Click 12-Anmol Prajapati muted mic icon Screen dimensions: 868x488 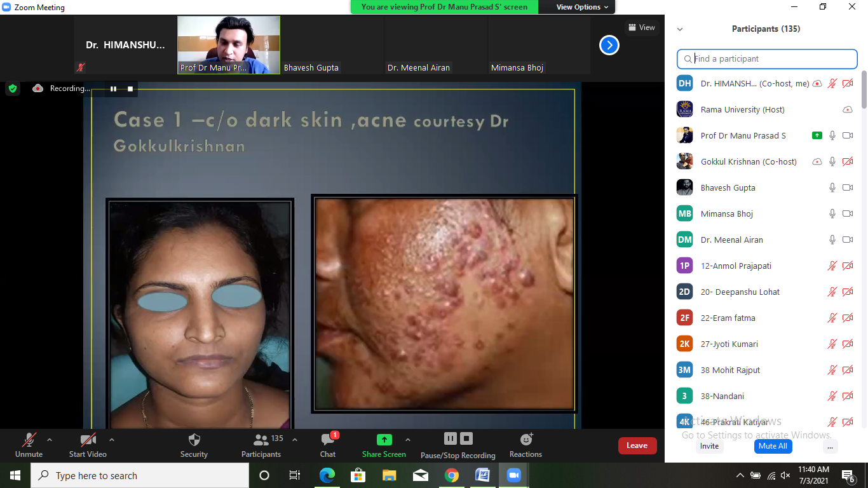coord(832,266)
